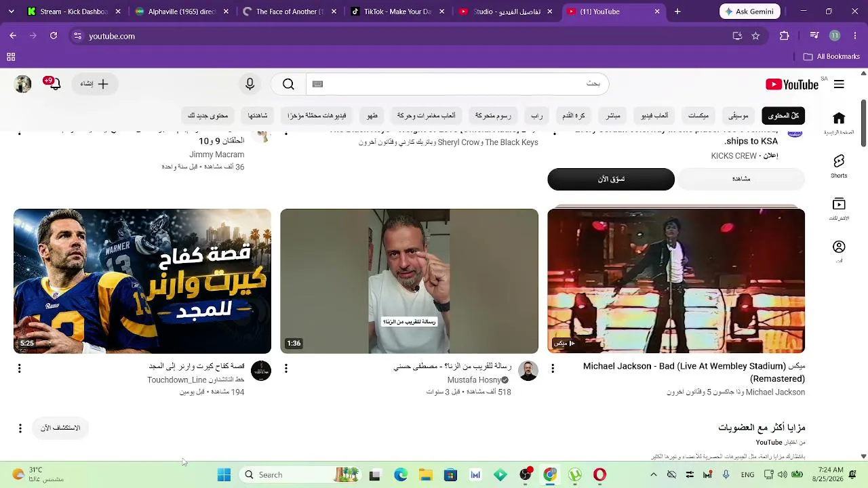
Task: Install YouTube app from address bar icon
Action: point(737,36)
